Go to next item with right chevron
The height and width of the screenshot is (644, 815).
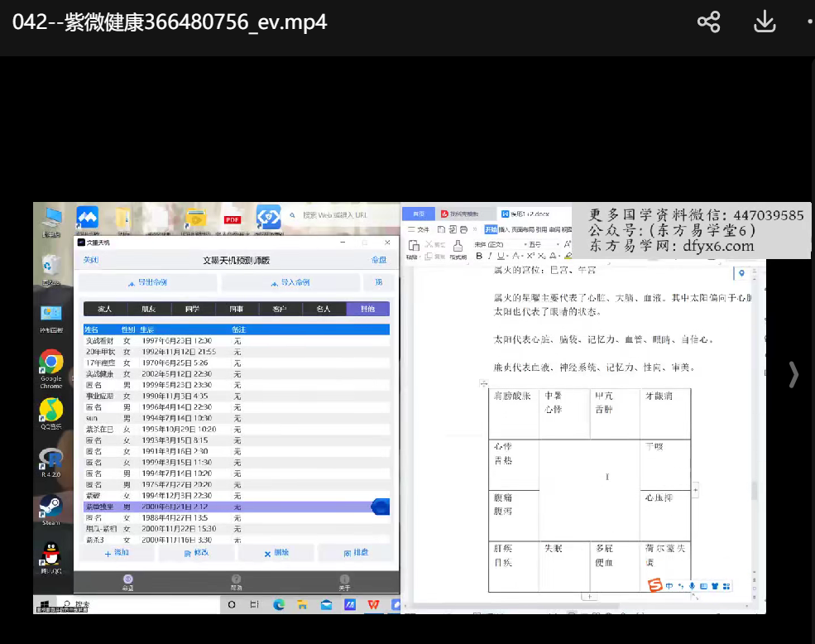pos(793,375)
